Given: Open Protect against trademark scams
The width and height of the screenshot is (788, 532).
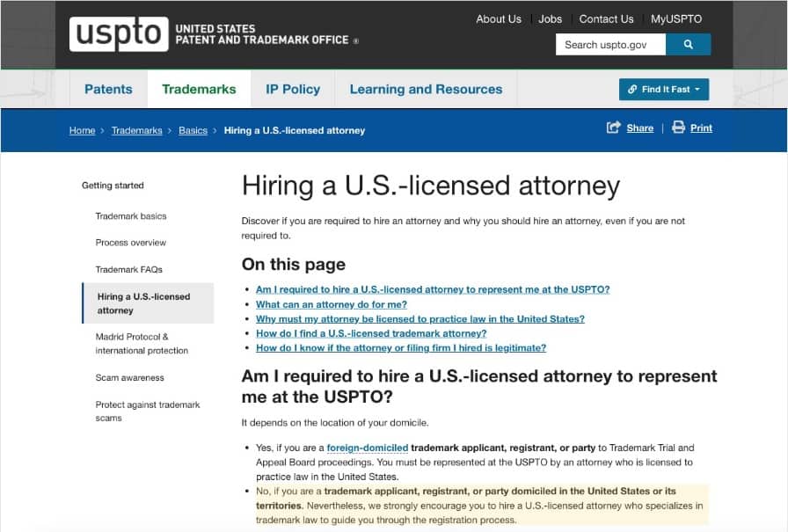Looking at the screenshot, I should click(x=147, y=412).
